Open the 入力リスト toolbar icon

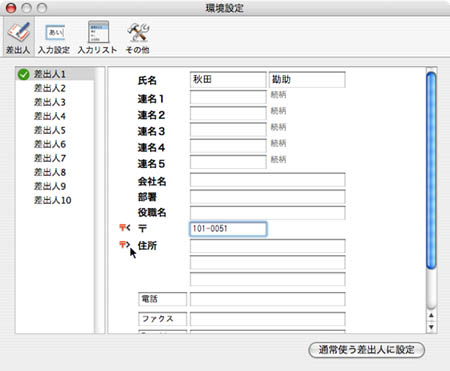[97, 38]
